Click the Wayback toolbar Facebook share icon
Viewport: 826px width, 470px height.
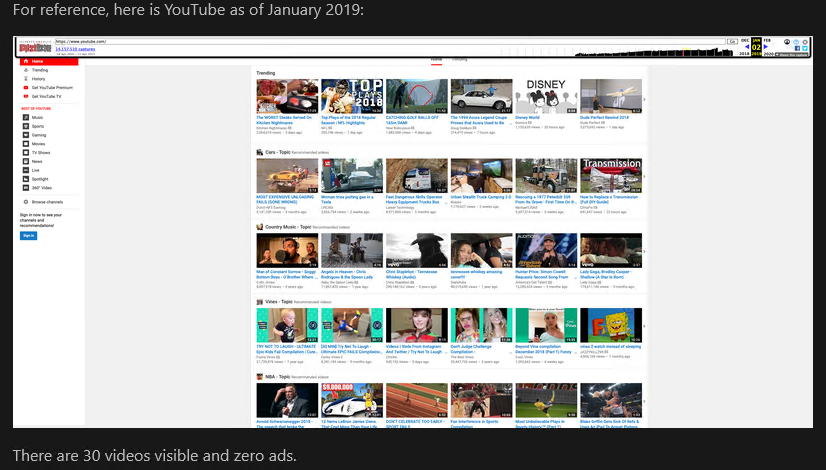798,48
